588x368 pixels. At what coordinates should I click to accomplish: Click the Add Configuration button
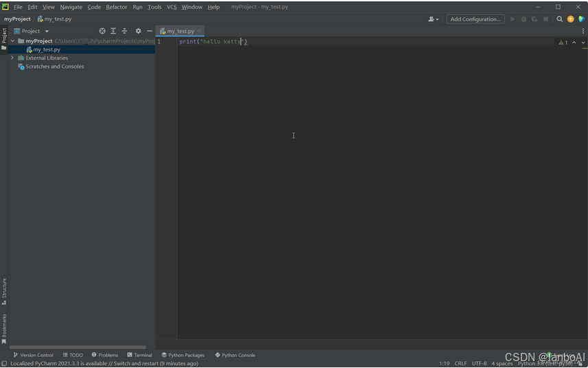tap(475, 19)
